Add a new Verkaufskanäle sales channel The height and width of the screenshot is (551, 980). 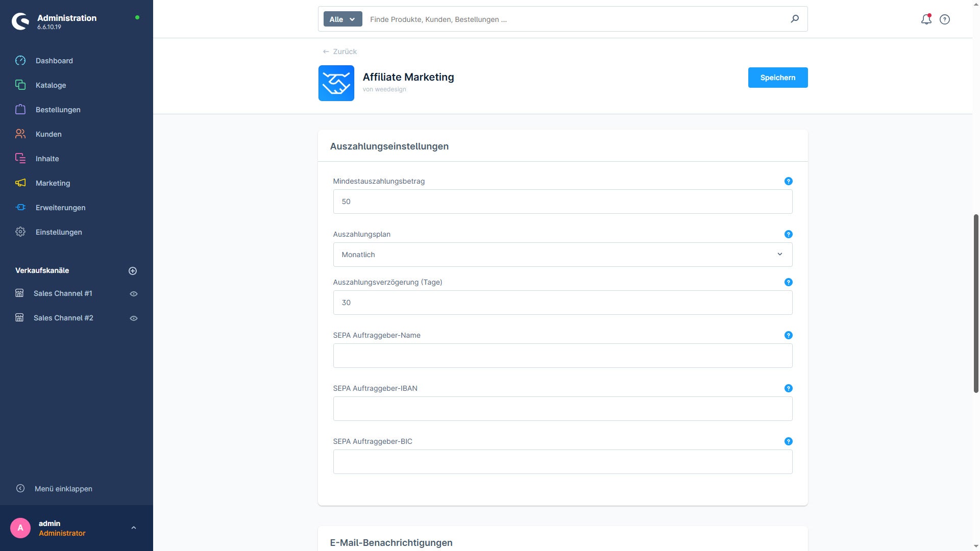(133, 271)
